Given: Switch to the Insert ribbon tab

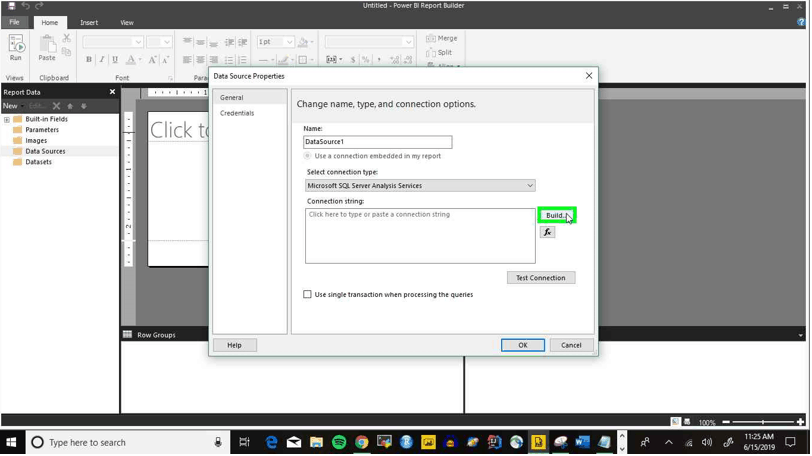Looking at the screenshot, I should click(x=89, y=23).
